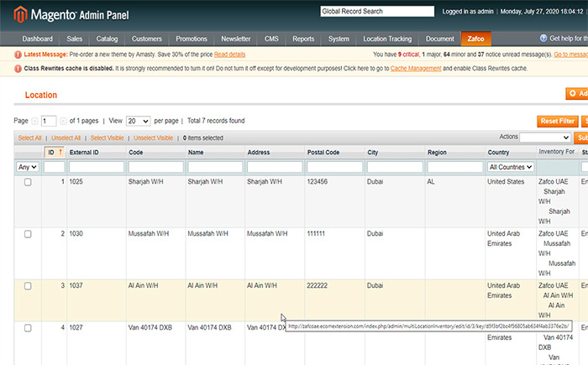
Task: Click the Global Record Search field
Action: point(377,11)
